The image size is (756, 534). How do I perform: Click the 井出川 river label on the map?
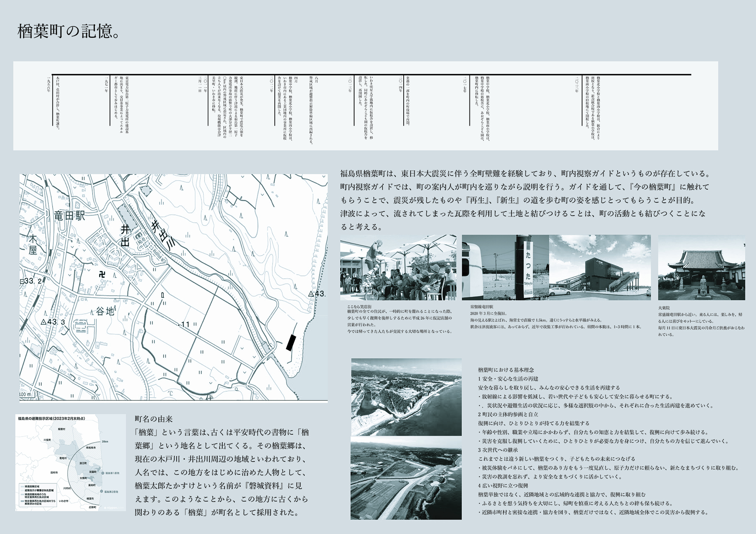click(x=163, y=235)
